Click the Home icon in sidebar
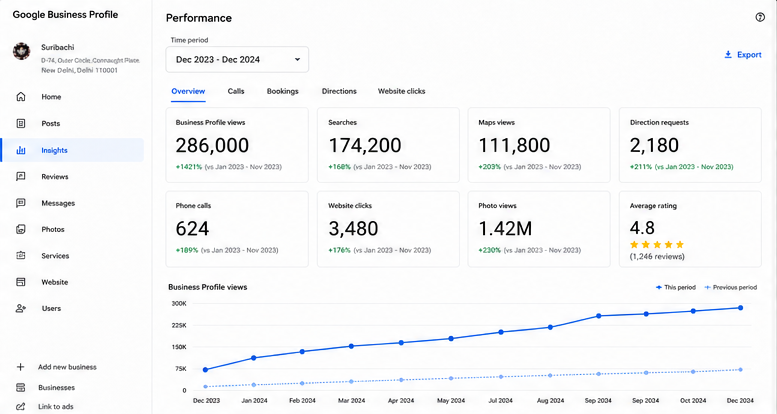The image size is (777, 414). coord(21,97)
